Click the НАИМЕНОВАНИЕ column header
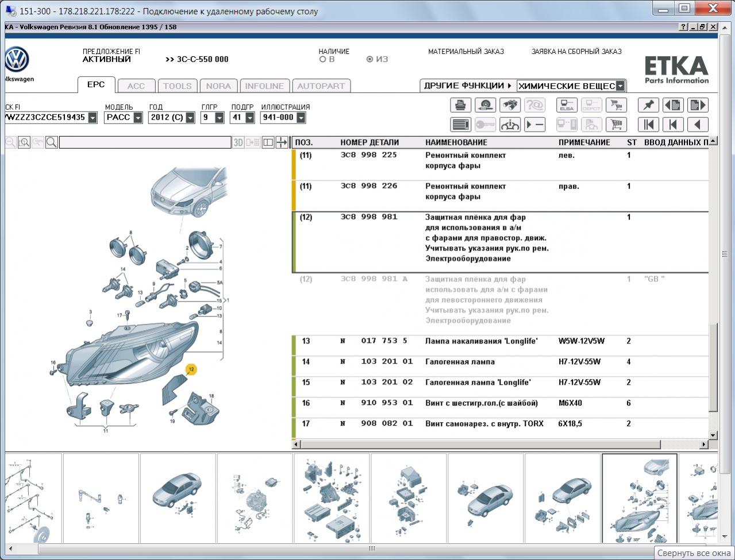 coord(456,142)
